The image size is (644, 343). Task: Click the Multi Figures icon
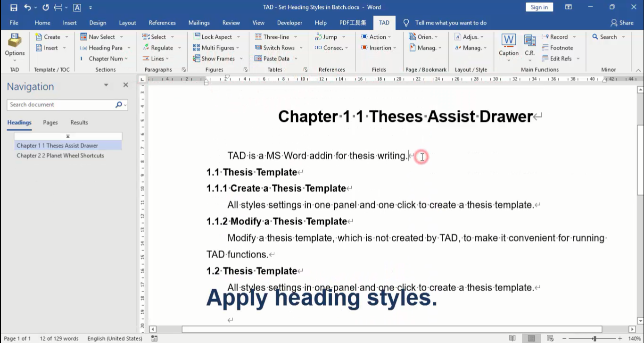[x=196, y=48]
